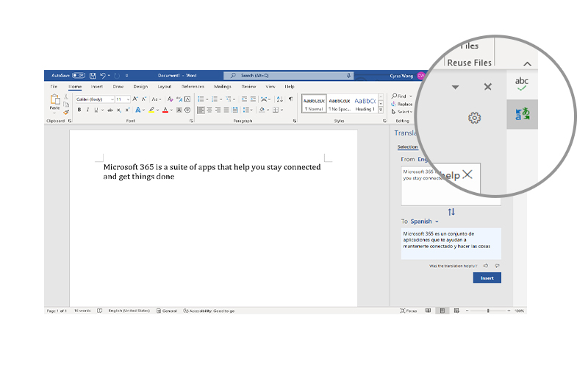Swap the translation languages with the arrows

[x=451, y=212]
